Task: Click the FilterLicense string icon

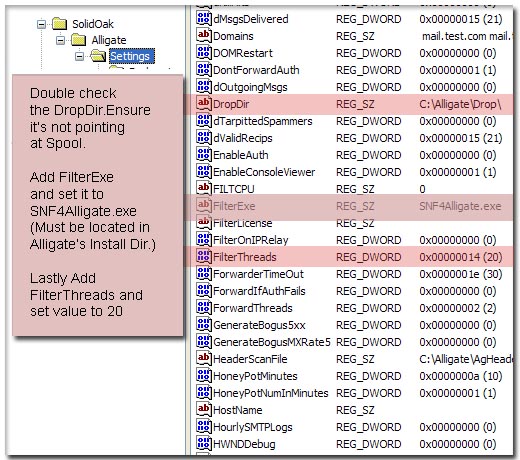Action: pyautogui.click(x=204, y=222)
